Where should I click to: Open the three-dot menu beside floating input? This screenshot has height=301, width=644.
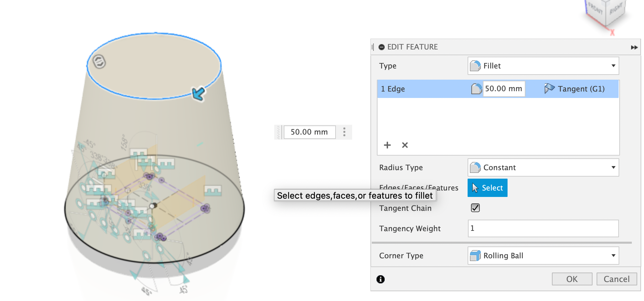[344, 132]
